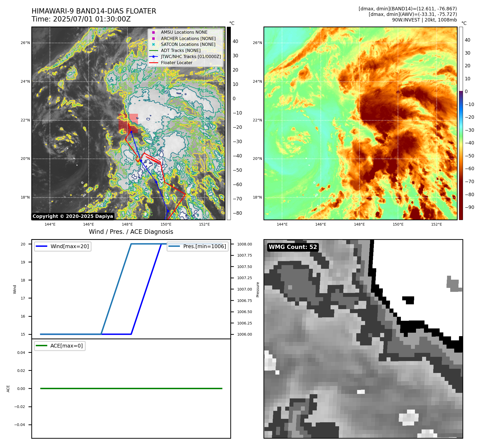
Task: Click the '0.04' ACE axis tick
Action: 21,353
